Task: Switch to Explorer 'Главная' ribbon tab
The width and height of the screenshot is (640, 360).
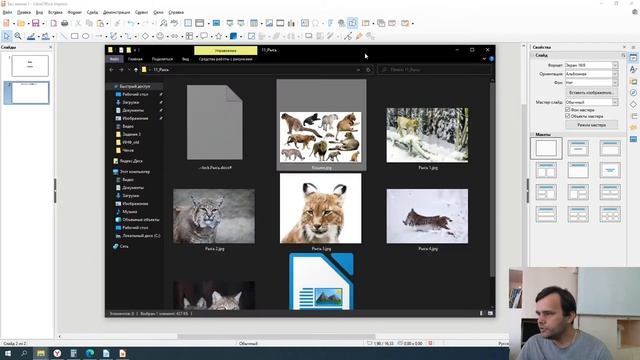Action: coord(135,59)
